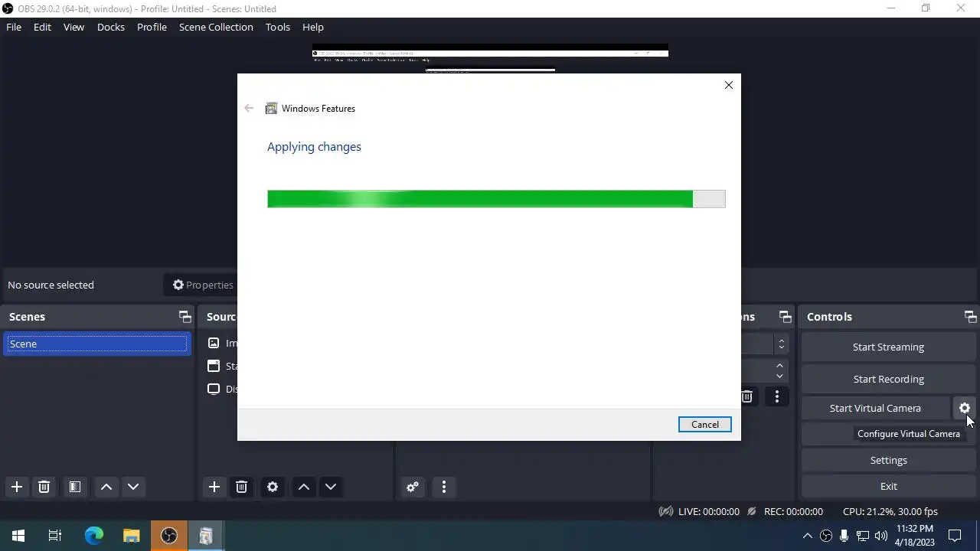Open the scene transitions three-dot menu
The width and height of the screenshot is (980, 551).
point(777,396)
